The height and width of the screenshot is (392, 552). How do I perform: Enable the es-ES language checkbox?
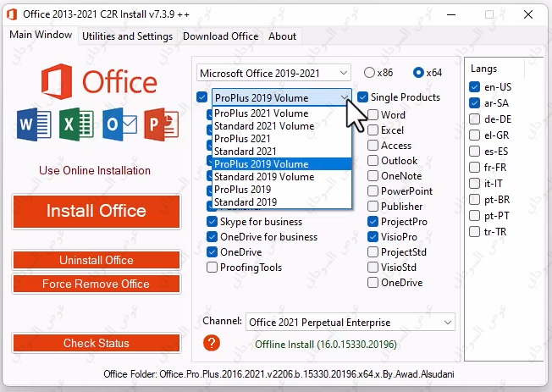pyautogui.click(x=475, y=151)
